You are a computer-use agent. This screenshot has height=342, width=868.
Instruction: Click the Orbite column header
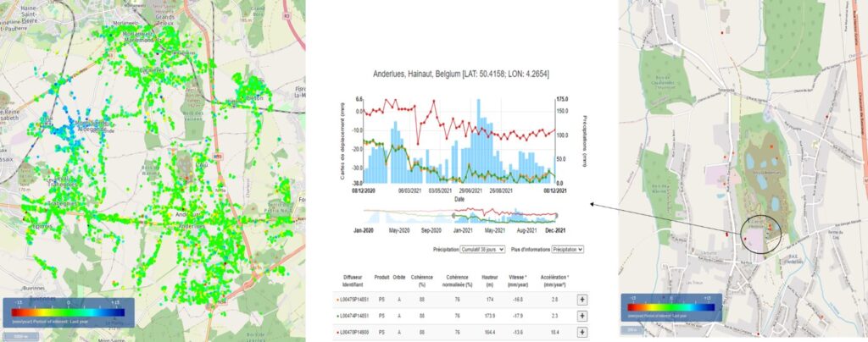tap(399, 277)
